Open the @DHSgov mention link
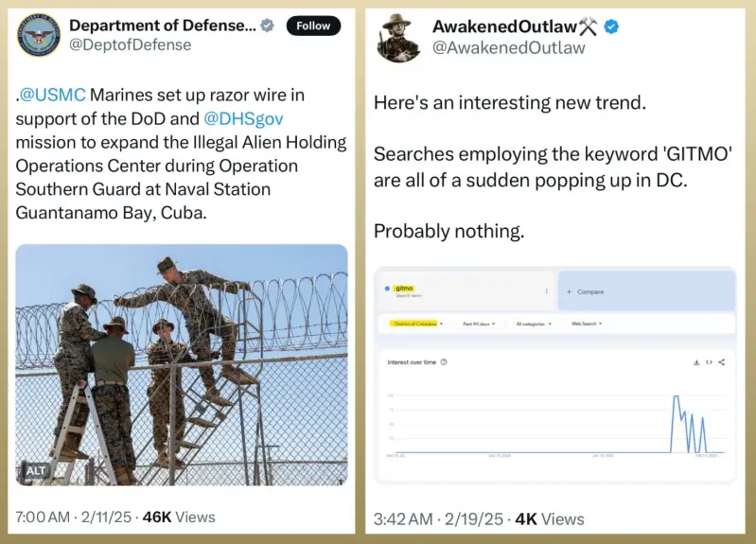This screenshot has height=544, width=756. click(243, 118)
